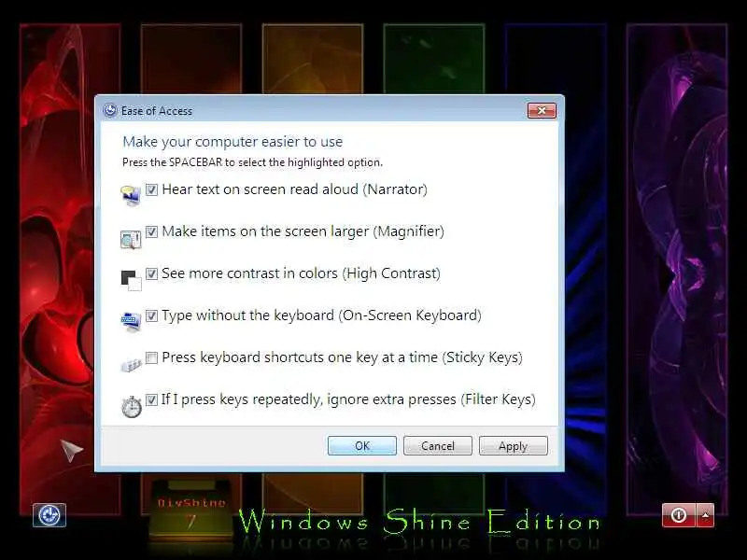Screen dimensions: 747x560
Task: Click 'Make items on the screen larger (Magnifier)' label
Action: 303,231
